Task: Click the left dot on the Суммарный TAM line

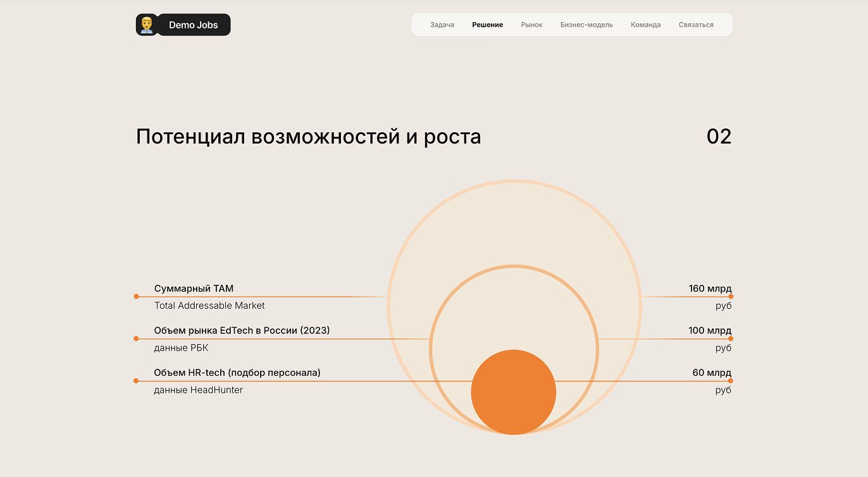Action: [x=136, y=296]
